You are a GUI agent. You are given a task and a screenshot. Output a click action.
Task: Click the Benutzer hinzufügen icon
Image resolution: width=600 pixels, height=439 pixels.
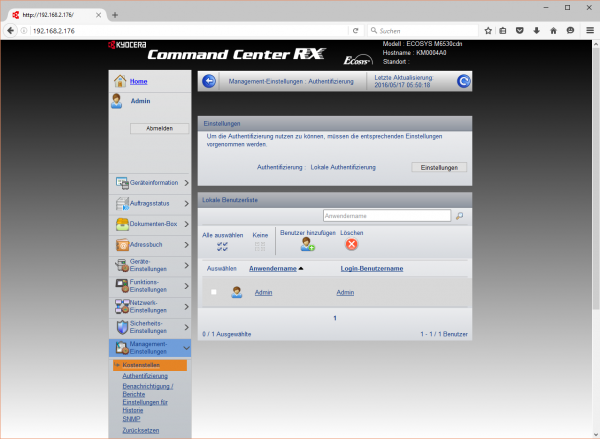(x=307, y=246)
